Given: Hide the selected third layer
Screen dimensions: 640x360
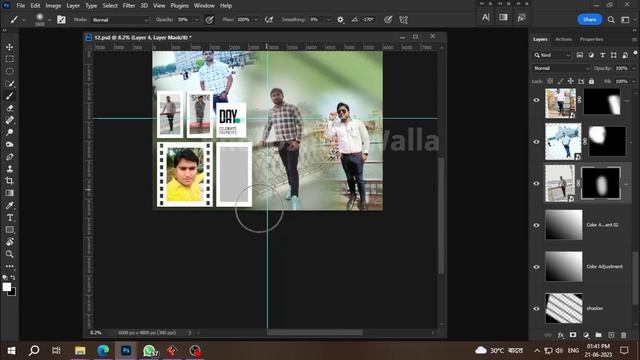Looking at the screenshot, I should 536,184.
